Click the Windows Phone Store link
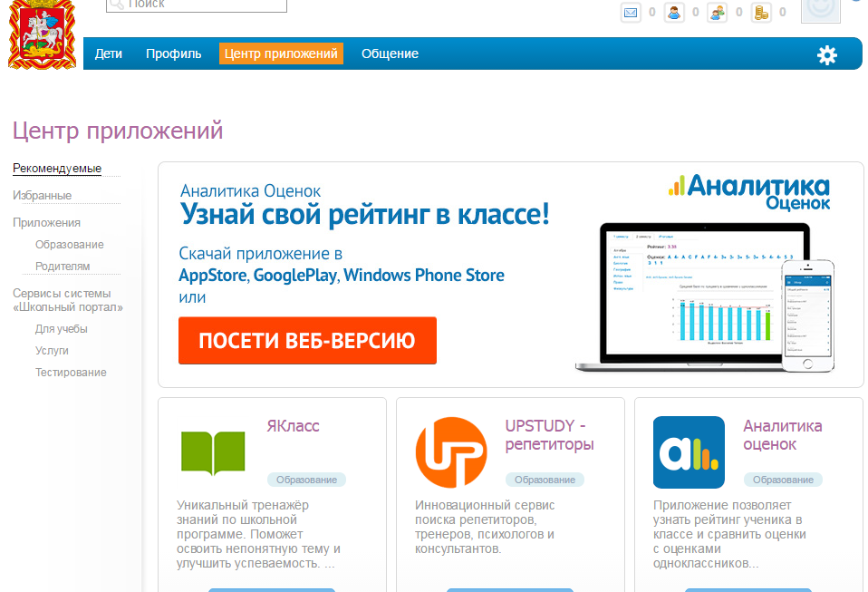The image size is (868, 592). point(424,276)
